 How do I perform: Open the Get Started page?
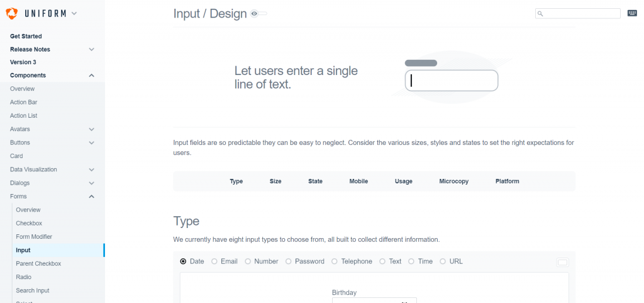[x=26, y=36]
